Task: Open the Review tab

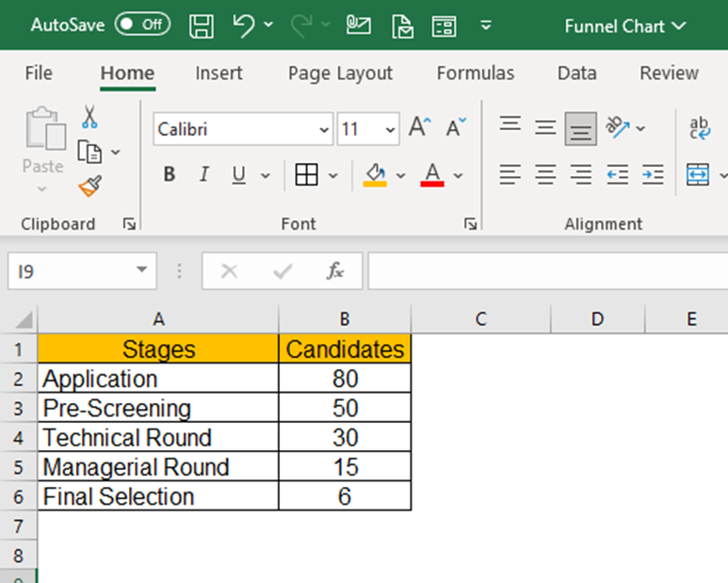Action: (x=669, y=73)
